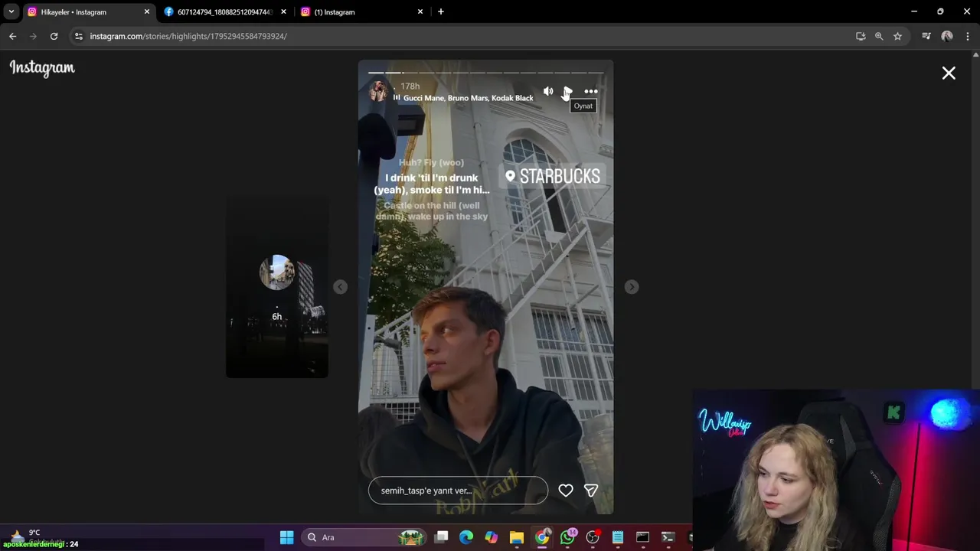Install the app via address bar icon

861,36
